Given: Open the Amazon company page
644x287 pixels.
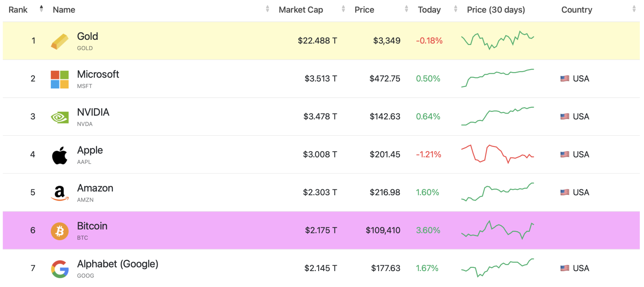Looking at the screenshot, I should click(95, 188).
